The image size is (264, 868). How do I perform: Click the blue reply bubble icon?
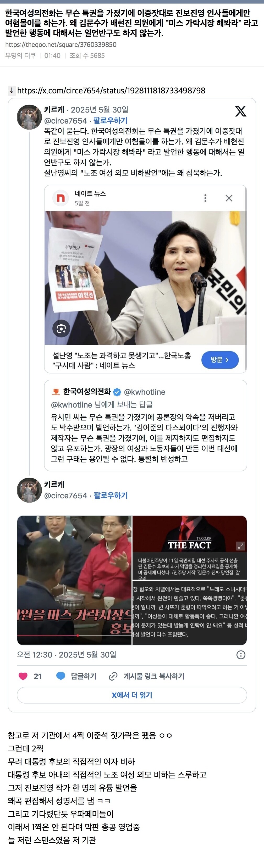point(61,676)
